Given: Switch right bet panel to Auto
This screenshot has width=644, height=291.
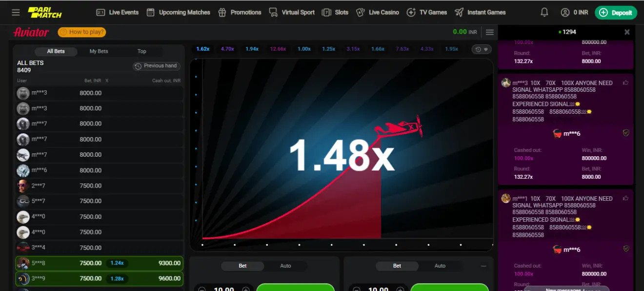Looking at the screenshot, I should [440, 266].
